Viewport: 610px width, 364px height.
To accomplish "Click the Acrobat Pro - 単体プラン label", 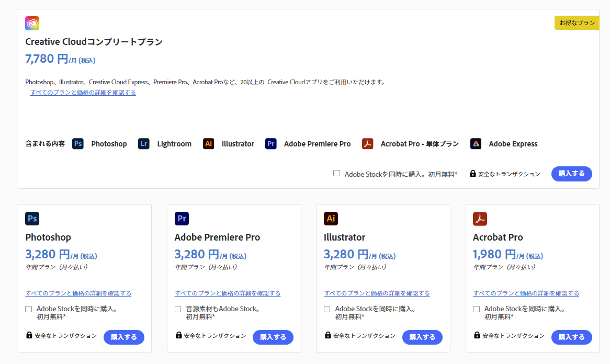I will click(420, 144).
